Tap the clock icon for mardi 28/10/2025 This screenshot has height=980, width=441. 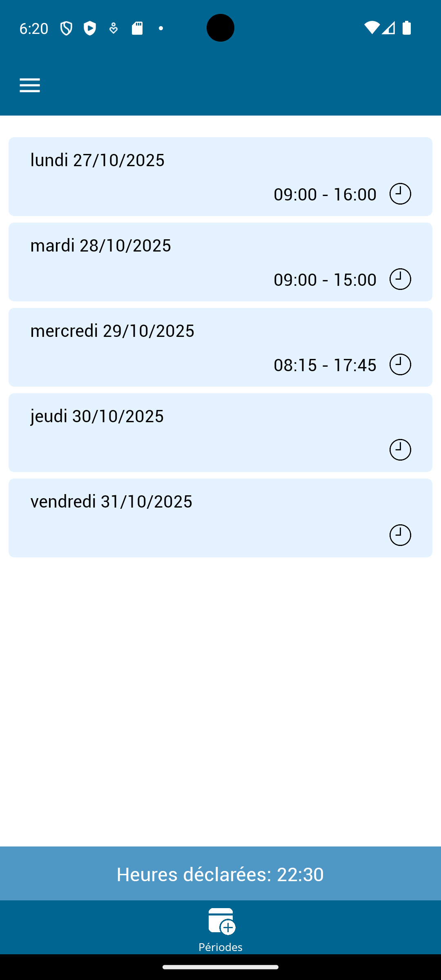click(x=400, y=279)
